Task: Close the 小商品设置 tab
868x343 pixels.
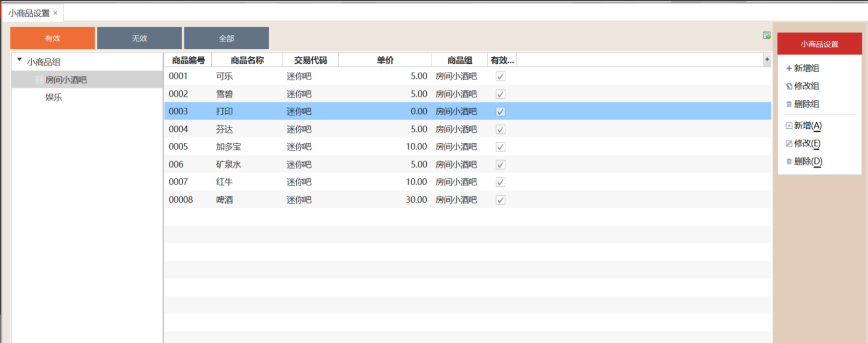Action: coord(55,13)
